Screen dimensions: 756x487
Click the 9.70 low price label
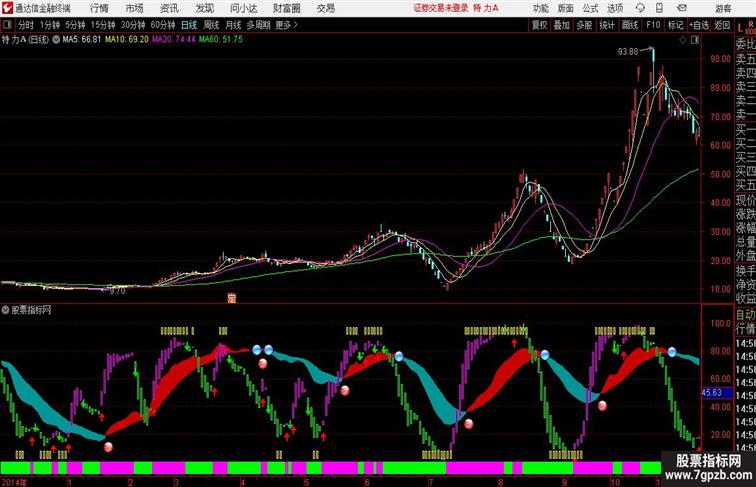pos(117,291)
